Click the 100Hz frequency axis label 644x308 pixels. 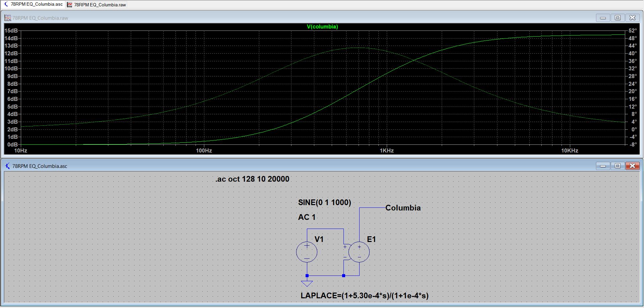[204, 151]
